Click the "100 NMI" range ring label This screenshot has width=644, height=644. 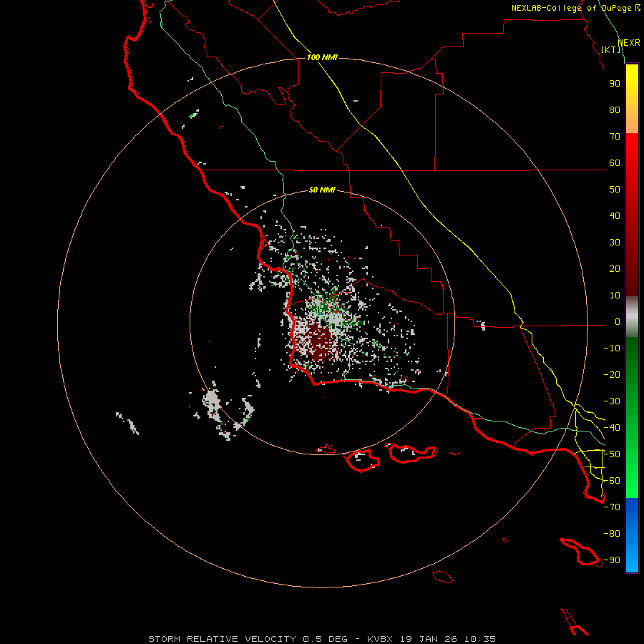click(322, 57)
